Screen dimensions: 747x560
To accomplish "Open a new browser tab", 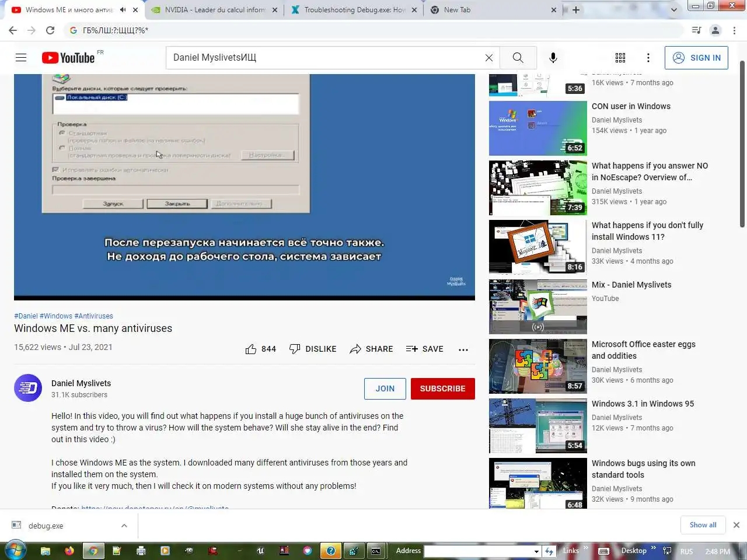I will click(576, 10).
